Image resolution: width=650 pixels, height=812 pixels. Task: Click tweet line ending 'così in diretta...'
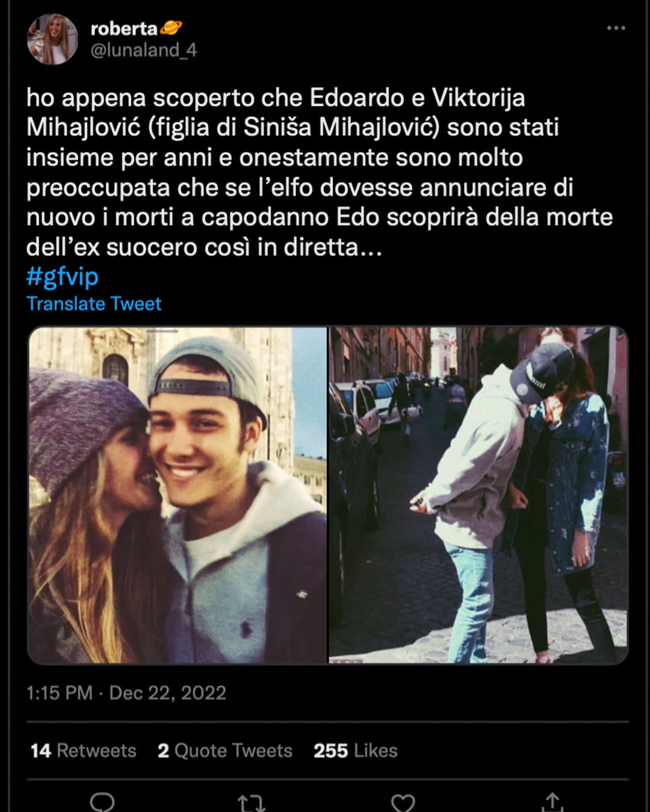click(x=205, y=247)
